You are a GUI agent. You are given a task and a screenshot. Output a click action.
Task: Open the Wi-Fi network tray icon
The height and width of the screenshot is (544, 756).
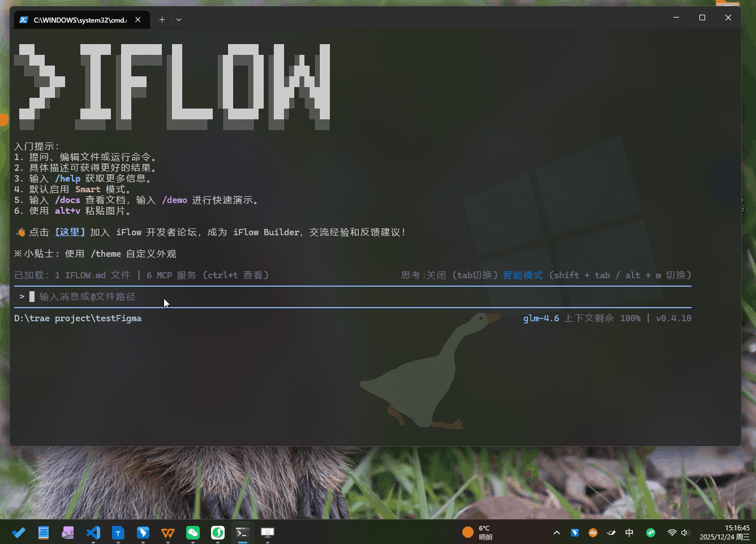coord(672,533)
